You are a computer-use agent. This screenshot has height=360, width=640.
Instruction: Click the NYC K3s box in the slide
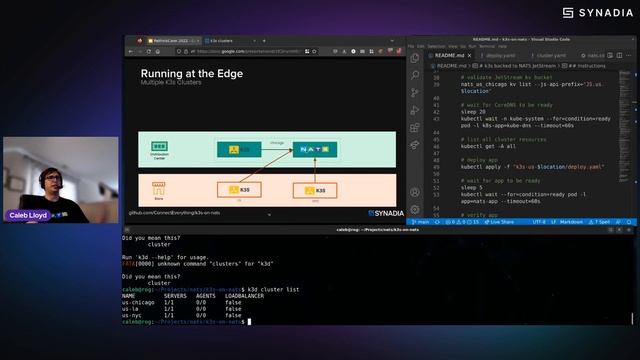click(x=315, y=190)
